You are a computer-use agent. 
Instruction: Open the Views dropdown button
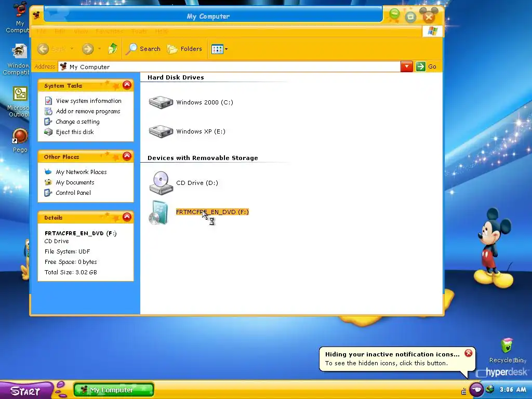pyautogui.click(x=220, y=49)
